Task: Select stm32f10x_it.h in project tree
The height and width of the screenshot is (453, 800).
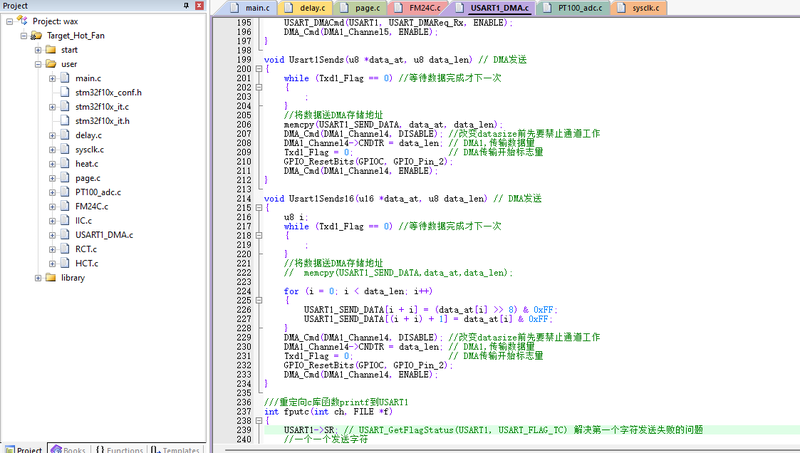Action: 103,121
